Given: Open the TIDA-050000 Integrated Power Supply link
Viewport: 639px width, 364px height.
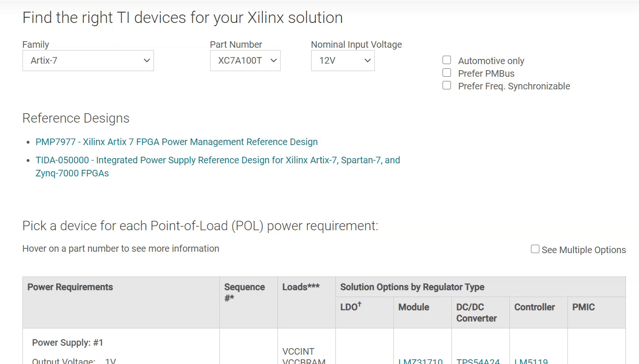Looking at the screenshot, I should click(x=218, y=167).
